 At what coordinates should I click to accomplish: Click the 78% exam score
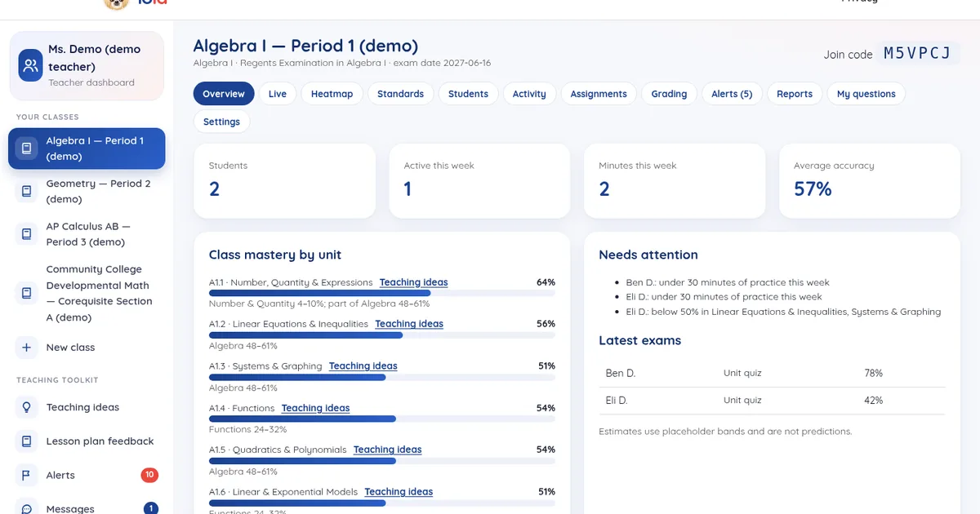click(x=873, y=373)
